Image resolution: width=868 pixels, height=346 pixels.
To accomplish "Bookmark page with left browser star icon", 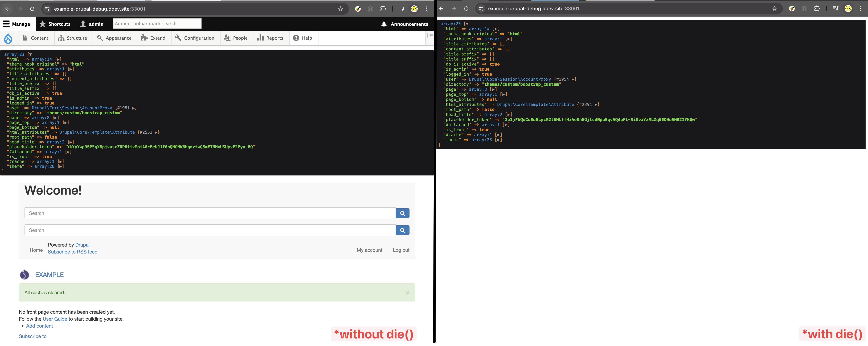I will pyautogui.click(x=340, y=9).
